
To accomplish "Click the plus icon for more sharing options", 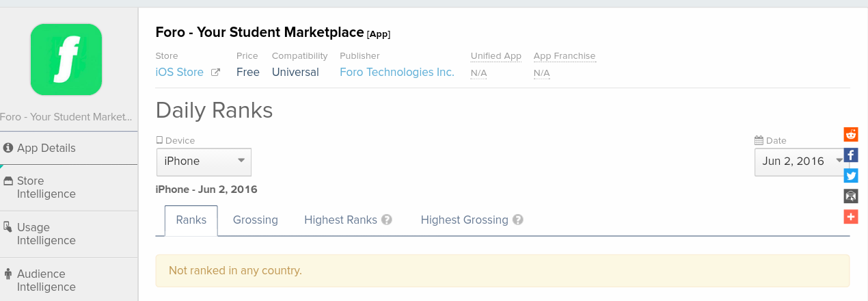I will [x=851, y=217].
